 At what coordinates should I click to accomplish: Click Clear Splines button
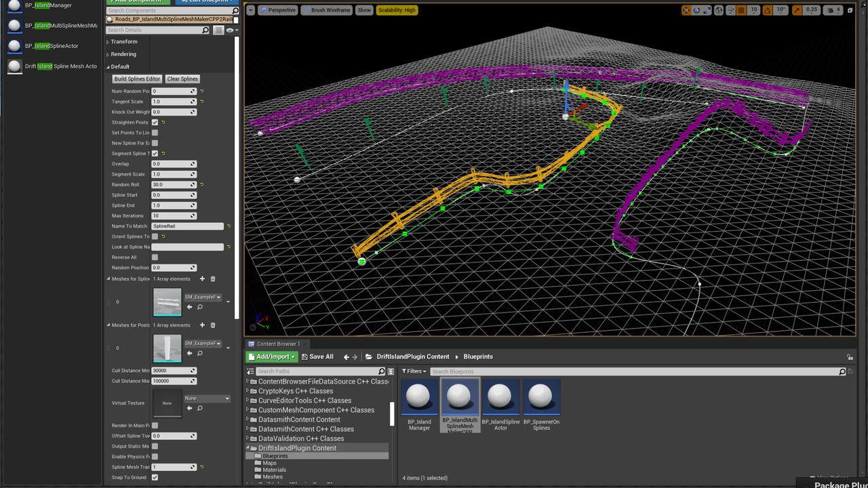point(182,79)
